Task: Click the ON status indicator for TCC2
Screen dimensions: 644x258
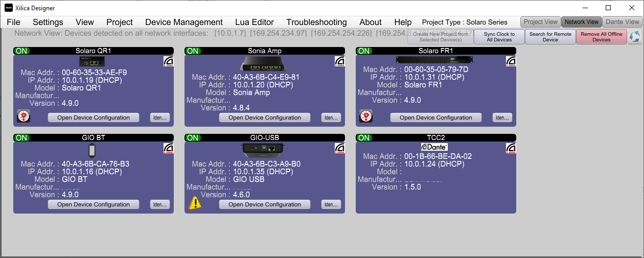Action: [364, 138]
